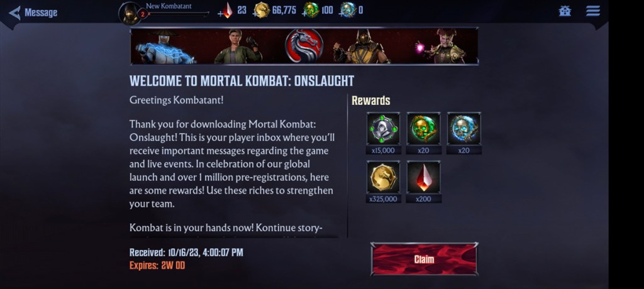This screenshot has width=644, height=289.
Task: Tap the player avatar portrait
Action: [x=130, y=13]
